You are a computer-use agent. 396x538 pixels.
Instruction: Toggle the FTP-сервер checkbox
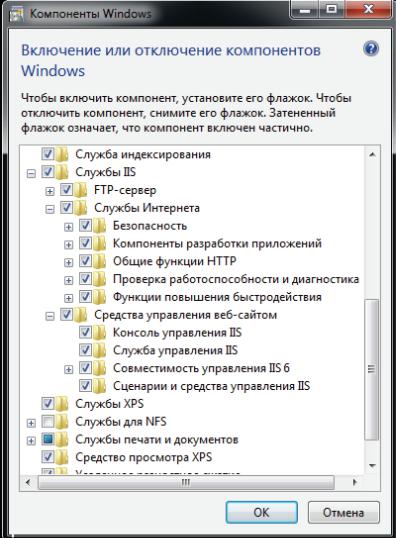point(67,189)
